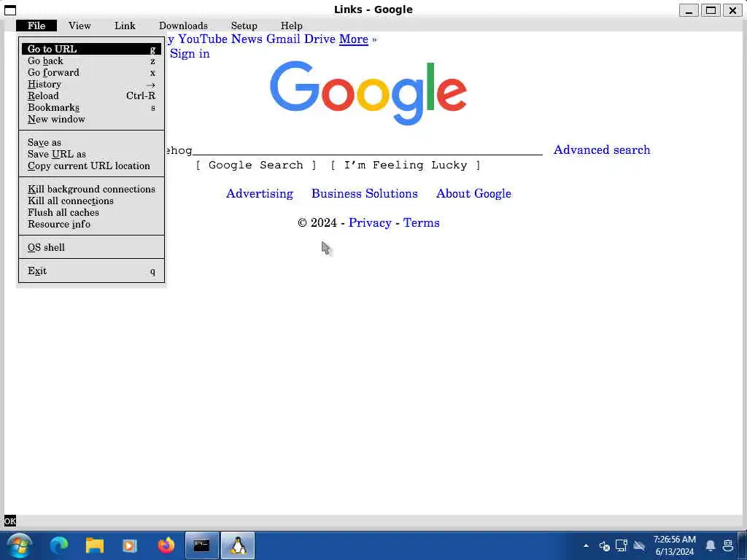Follow the YouTube link
Screen dimensions: 747x560
(203, 39)
